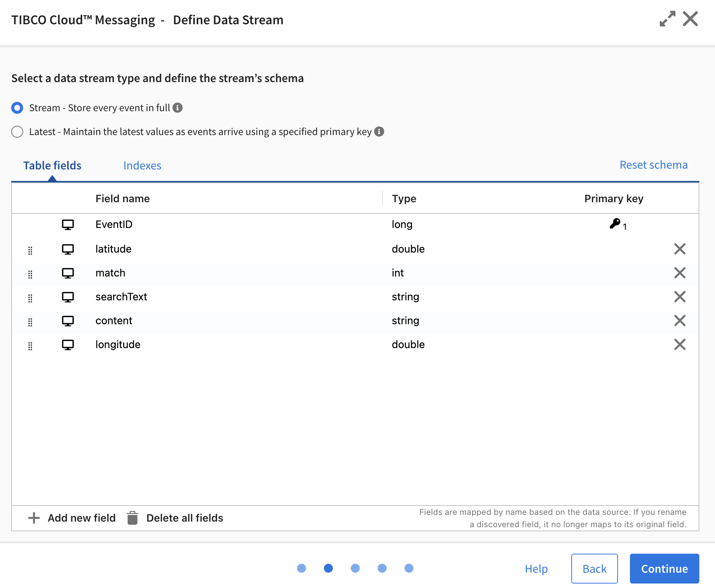Click the double type of longitude

coord(408,344)
